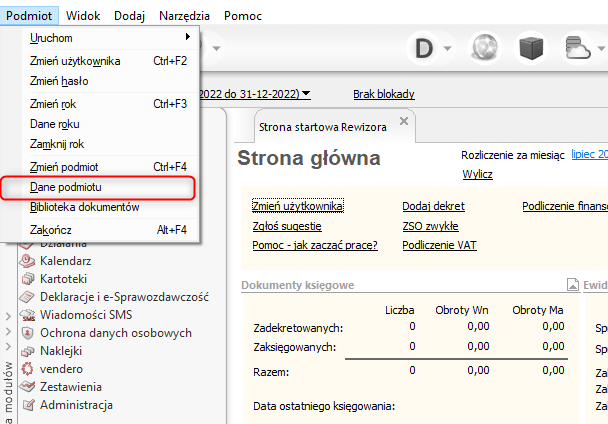
Task: Click the Zestawienia module icon
Action: [27, 387]
